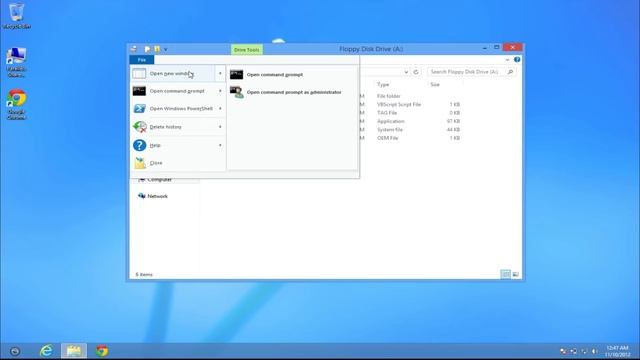Click the command prompt as administrator icon
The height and width of the screenshot is (360, 640).
pos(236,92)
